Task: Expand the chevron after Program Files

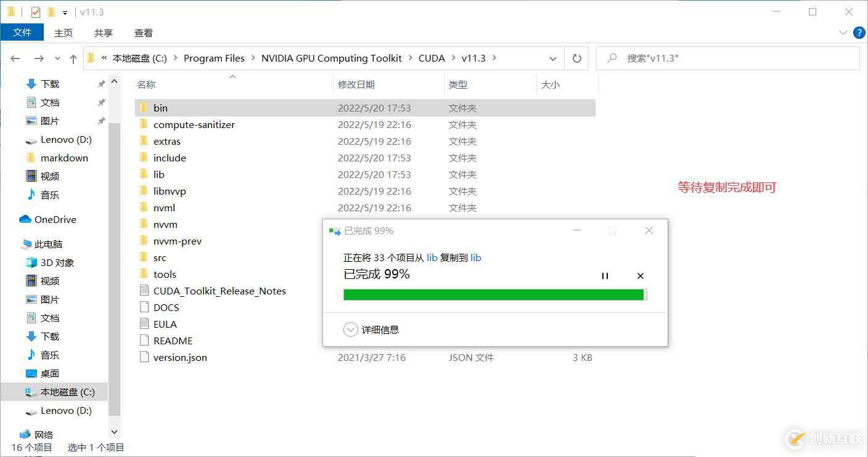Action: (253, 58)
